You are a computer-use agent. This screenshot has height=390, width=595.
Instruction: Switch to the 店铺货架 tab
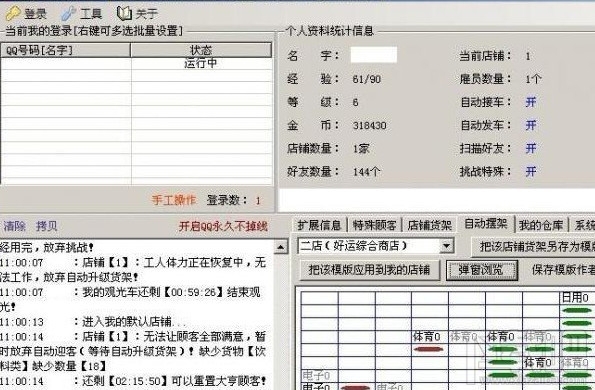coord(430,225)
